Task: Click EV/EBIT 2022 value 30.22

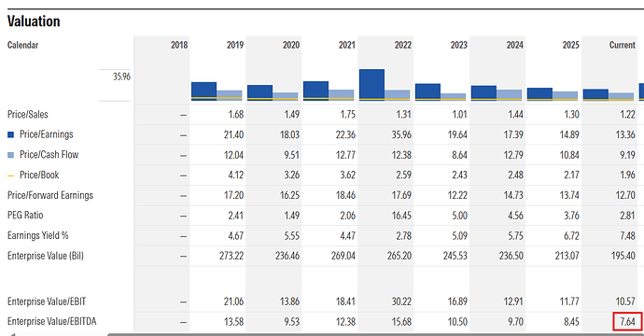Action: point(401,301)
